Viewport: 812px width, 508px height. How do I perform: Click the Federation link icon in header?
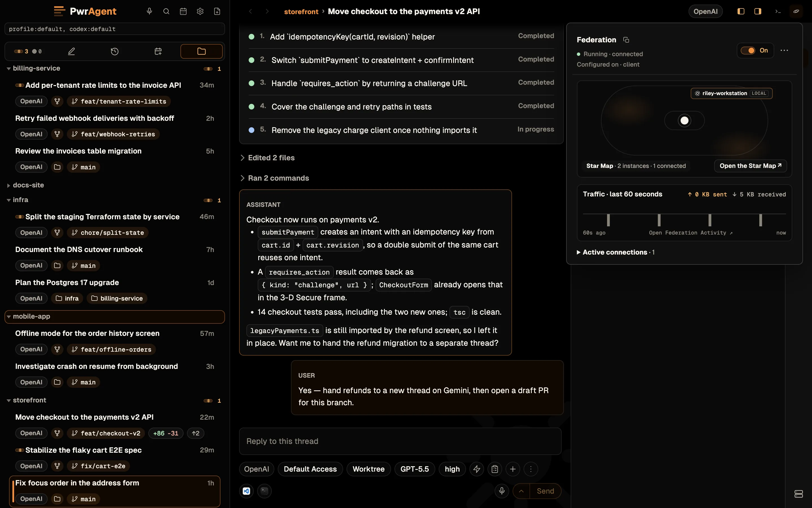tap(796, 11)
